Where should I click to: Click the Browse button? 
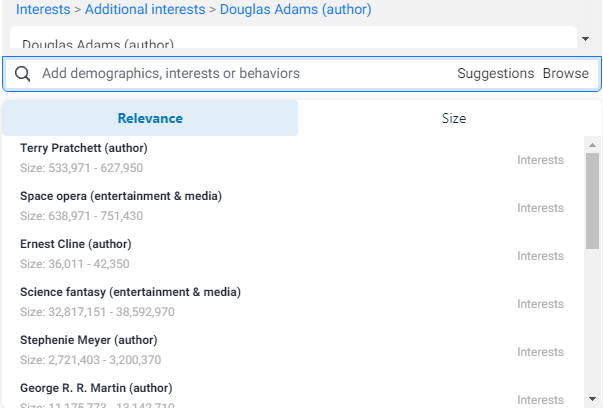[565, 74]
